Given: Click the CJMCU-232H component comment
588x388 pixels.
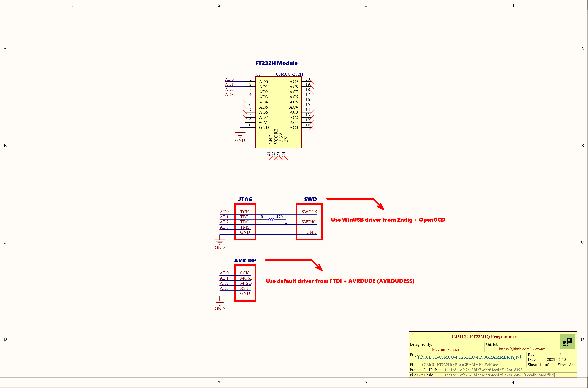Looking at the screenshot, I should pyautogui.click(x=289, y=74).
